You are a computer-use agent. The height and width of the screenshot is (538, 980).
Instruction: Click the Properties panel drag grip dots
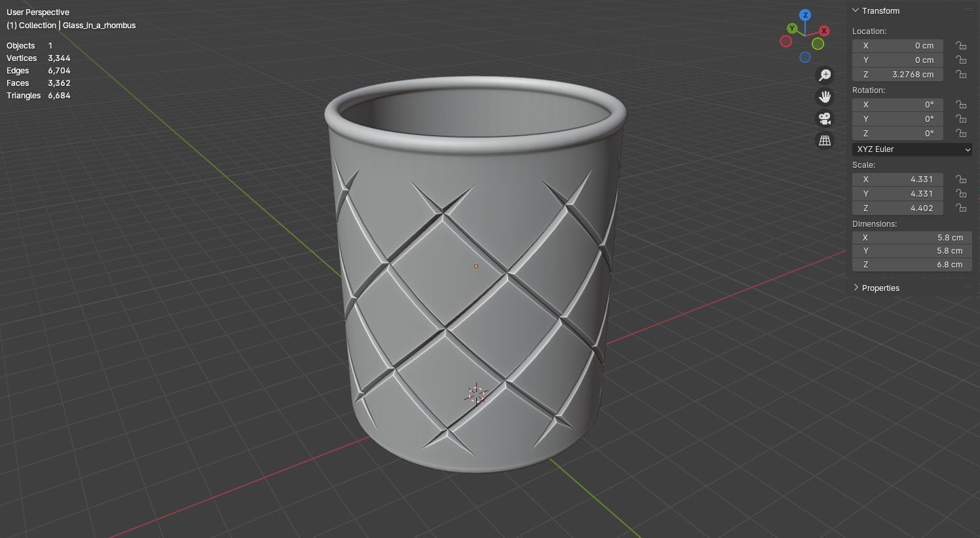(969, 288)
